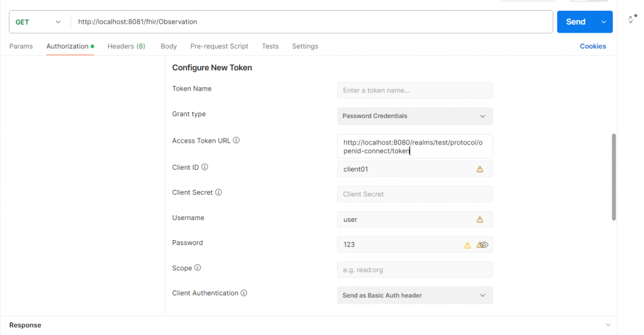Open the Grant type dropdown
644x335 pixels.
pos(414,116)
